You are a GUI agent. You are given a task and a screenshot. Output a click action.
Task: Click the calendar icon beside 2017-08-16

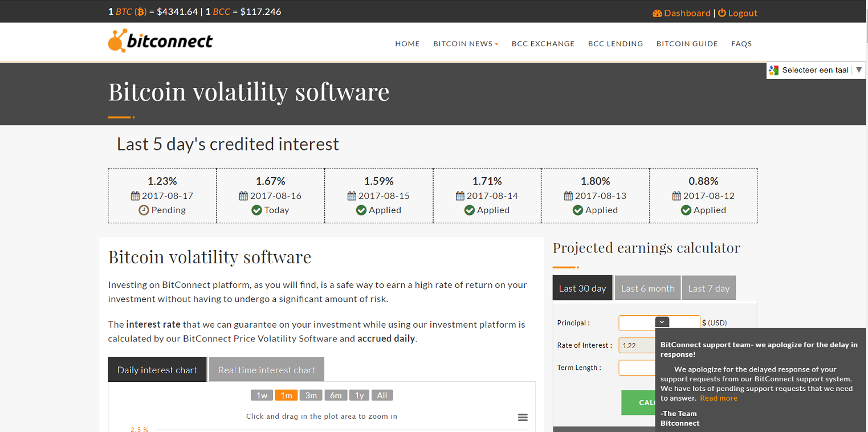point(243,195)
